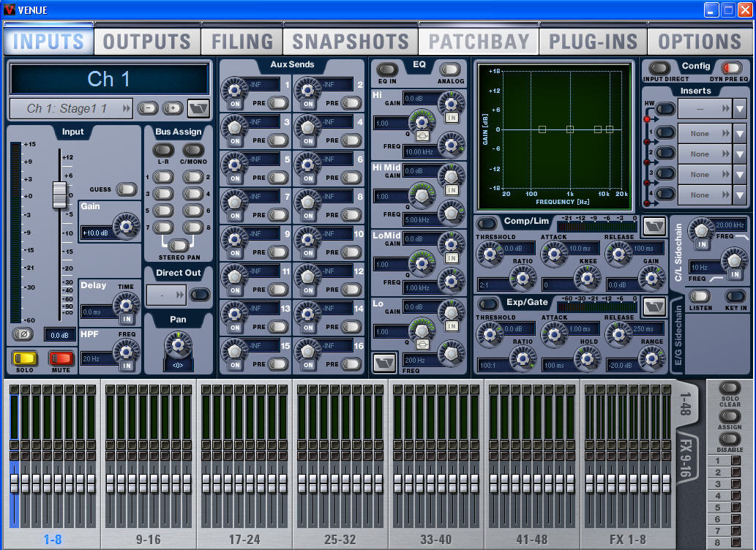Open the channel presets folder icon

(x=198, y=108)
